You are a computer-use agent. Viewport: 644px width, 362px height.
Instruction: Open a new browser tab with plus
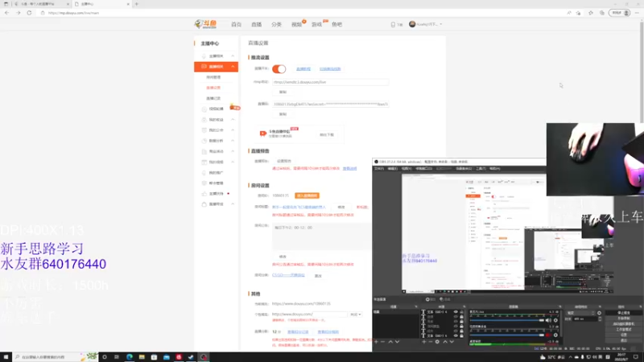pos(137,4)
